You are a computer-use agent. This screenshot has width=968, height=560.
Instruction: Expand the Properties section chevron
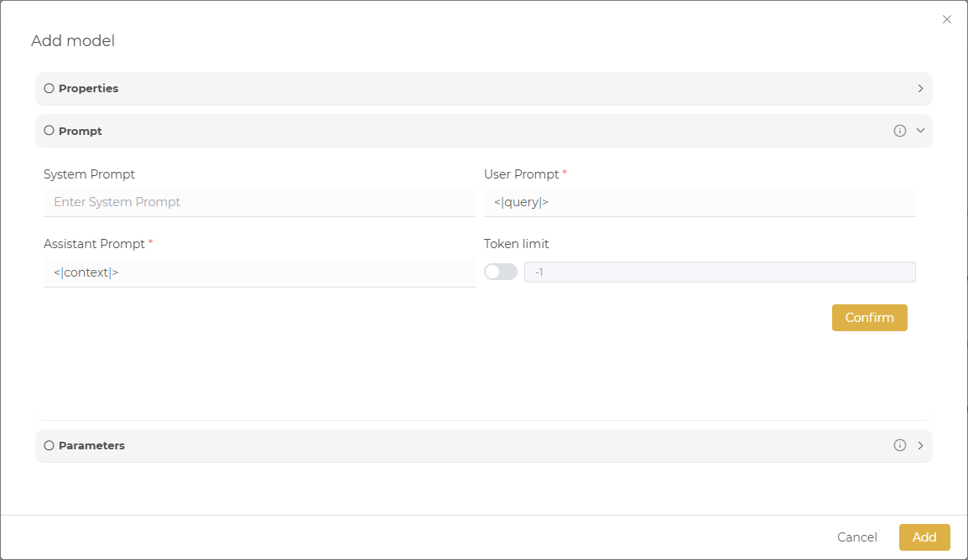[920, 88]
